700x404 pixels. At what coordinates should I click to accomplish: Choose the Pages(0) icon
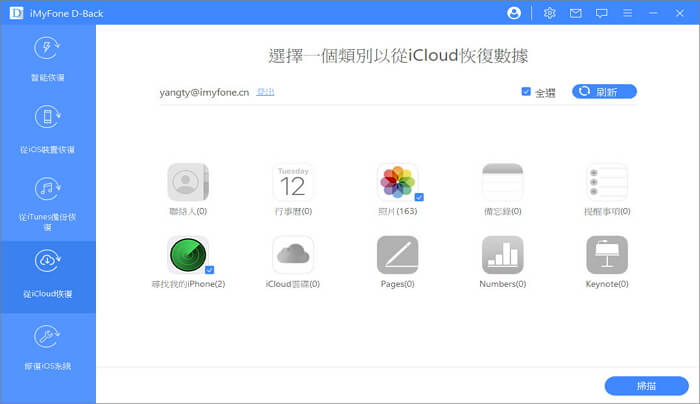(397, 254)
